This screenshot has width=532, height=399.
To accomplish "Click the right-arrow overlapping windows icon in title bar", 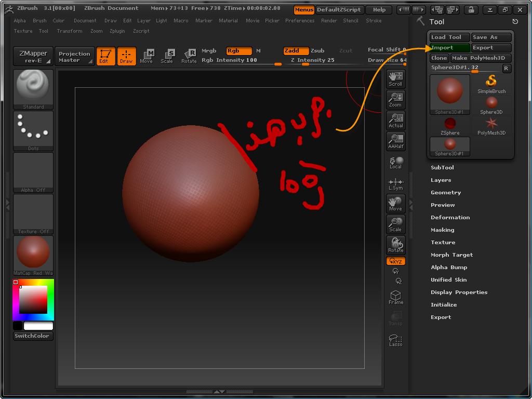I will click(x=453, y=9).
